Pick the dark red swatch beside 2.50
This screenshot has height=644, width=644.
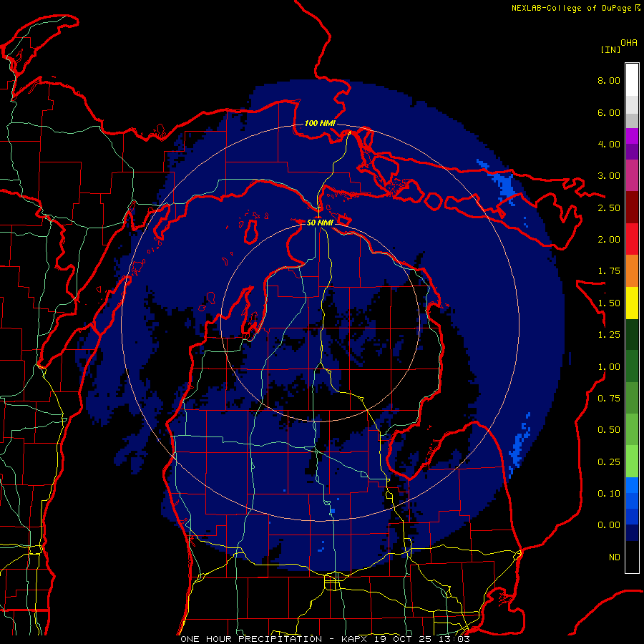point(632,208)
